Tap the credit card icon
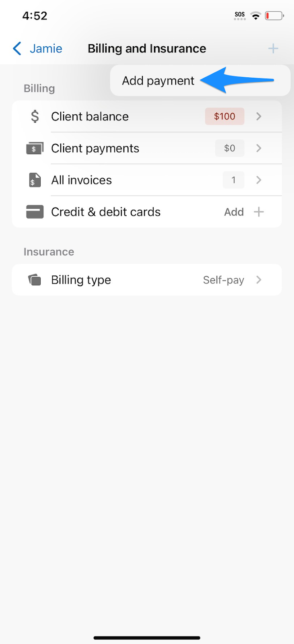Screen dimensions: 294x644 pyautogui.click(x=35, y=212)
